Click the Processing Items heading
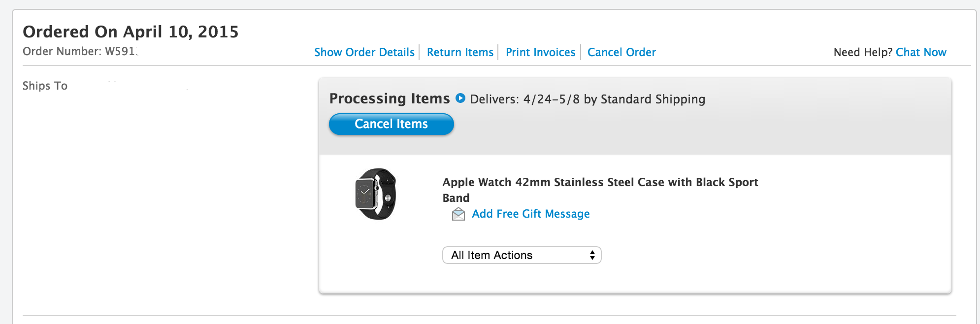Image resolution: width=980 pixels, height=324 pixels. 390,98
